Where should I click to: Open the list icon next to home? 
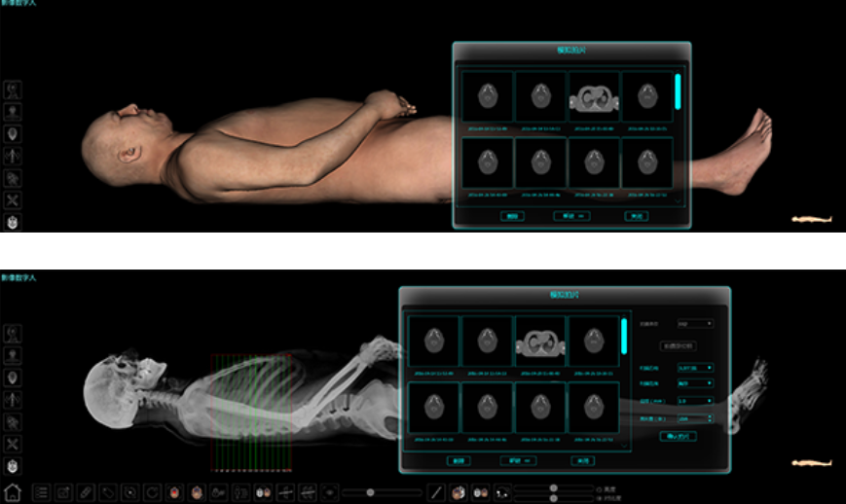[41, 492]
